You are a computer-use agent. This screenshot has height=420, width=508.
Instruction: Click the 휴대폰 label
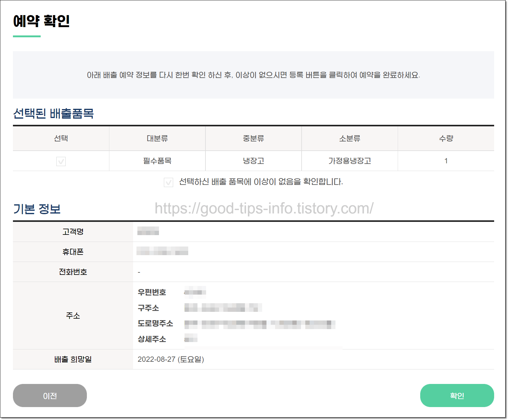click(x=73, y=252)
